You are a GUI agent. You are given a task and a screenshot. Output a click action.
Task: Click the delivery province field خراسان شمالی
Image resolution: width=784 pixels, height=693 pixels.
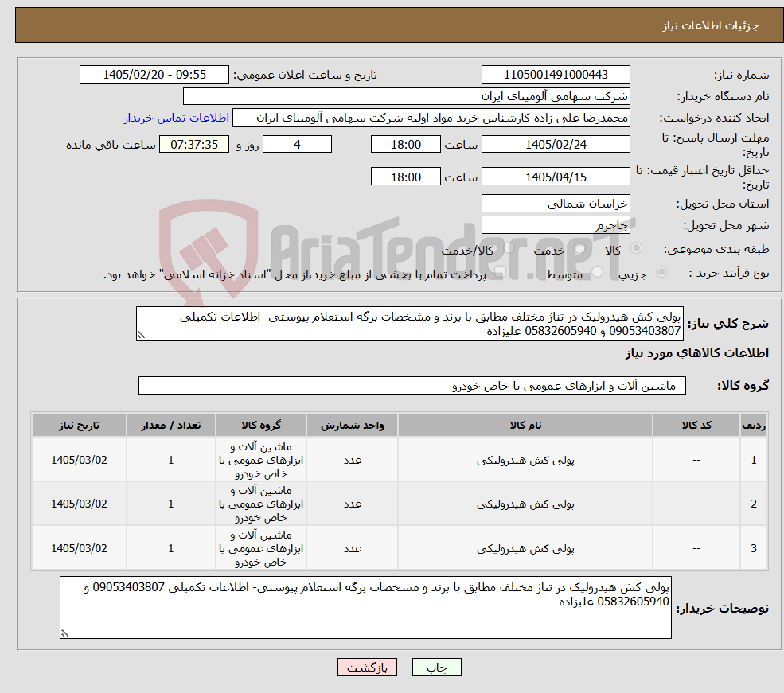pyautogui.click(x=556, y=204)
